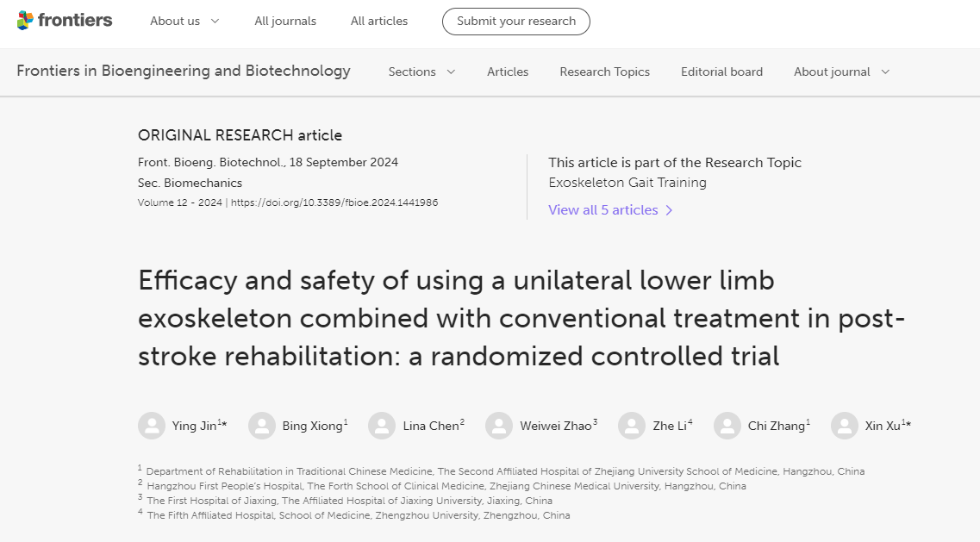Open Research Topics in journal navigation
Screen dimensions: 980x542
click(x=604, y=72)
